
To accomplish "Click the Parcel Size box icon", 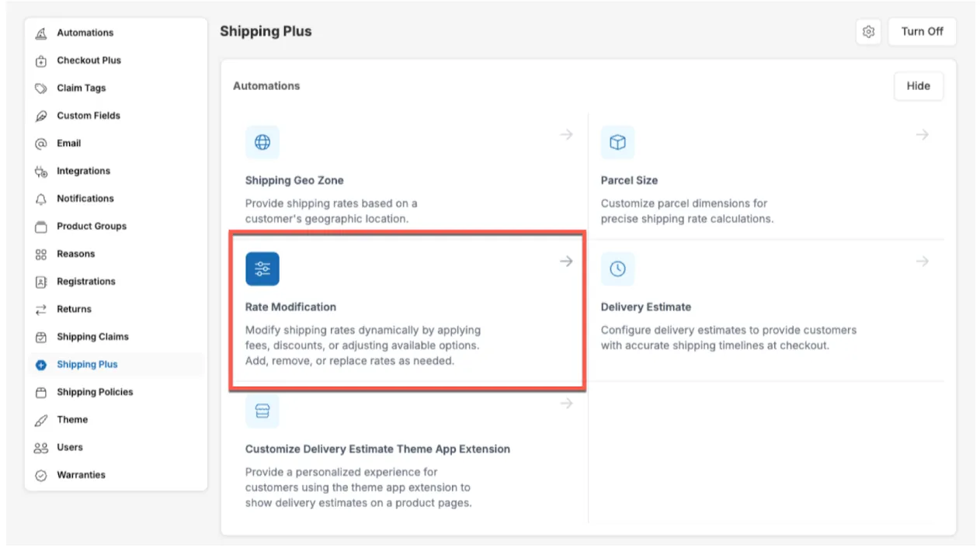I will click(x=617, y=143).
